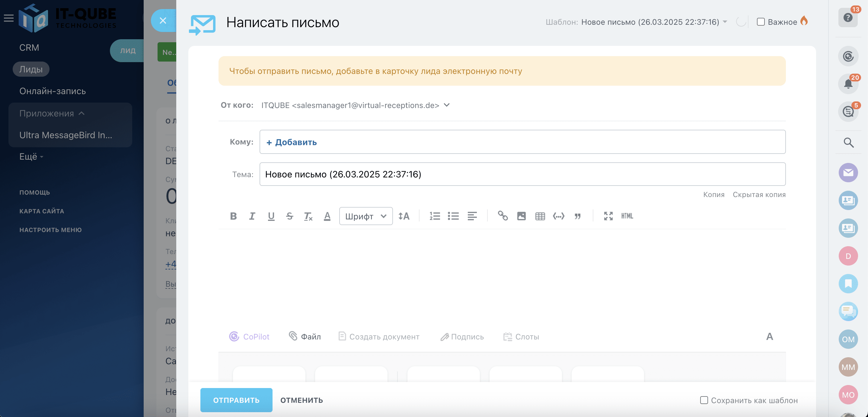Toggle bold text formatting
The width and height of the screenshot is (868, 417).
click(233, 216)
